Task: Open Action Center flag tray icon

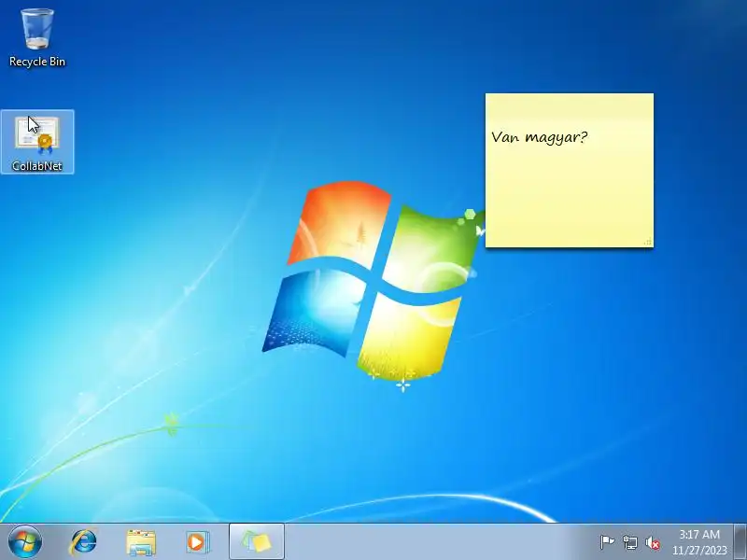Action: point(607,542)
